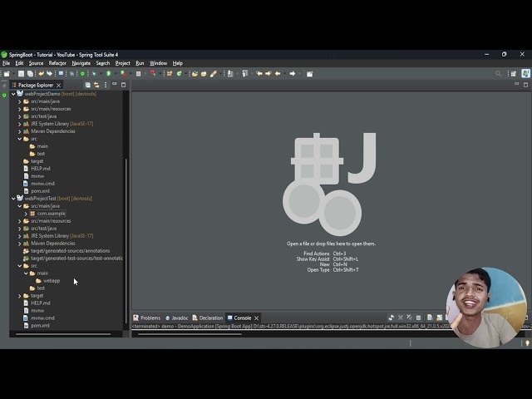Click the light bulb status bar icon
Image resolution: width=532 pixels, height=399 pixels.
coord(527,343)
